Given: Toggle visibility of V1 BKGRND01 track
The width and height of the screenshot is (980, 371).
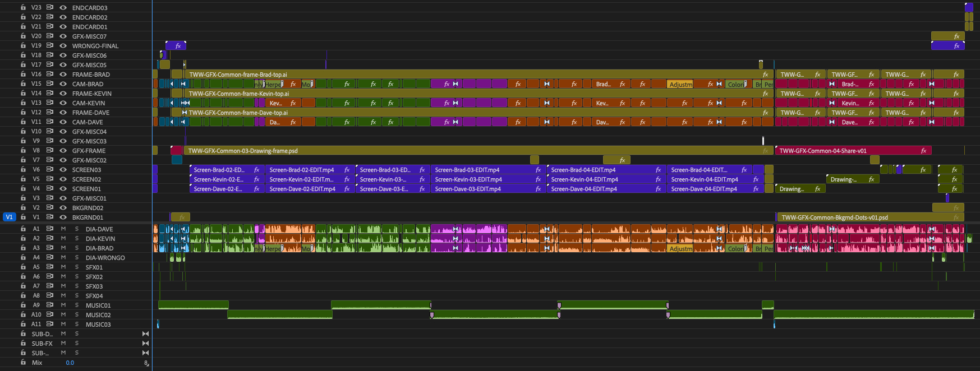Looking at the screenshot, I should click(63, 217).
